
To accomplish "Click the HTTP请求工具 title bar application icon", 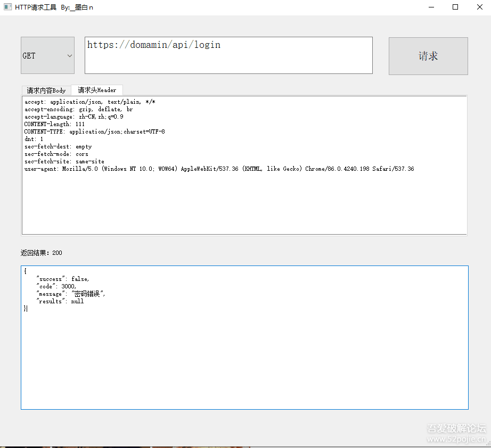I will [x=7, y=7].
